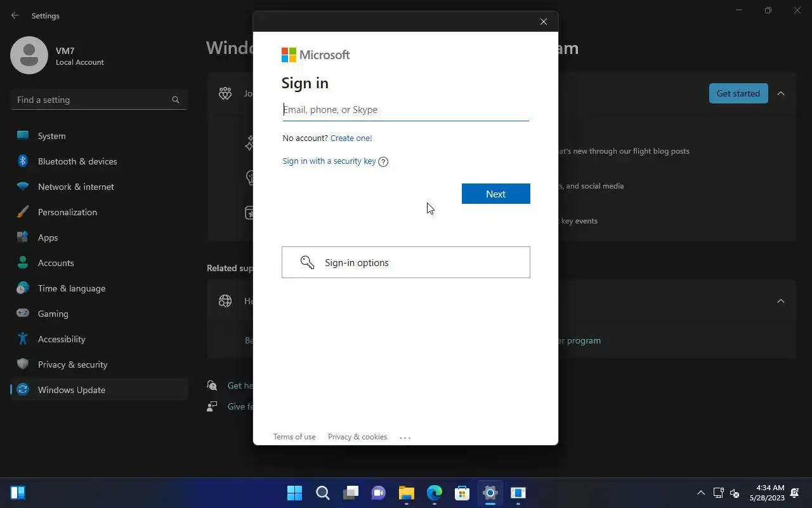Open Task View on taskbar
Image resolution: width=812 pixels, height=508 pixels.
coord(350,493)
